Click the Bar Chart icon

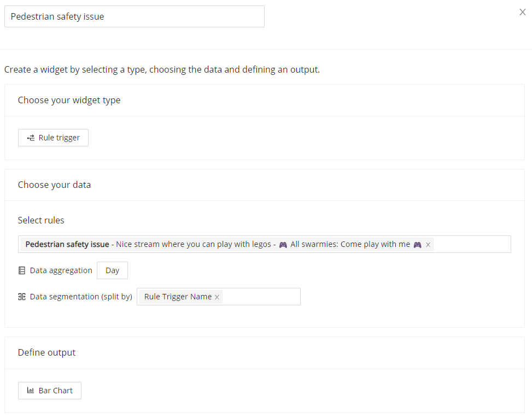(31, 391)
